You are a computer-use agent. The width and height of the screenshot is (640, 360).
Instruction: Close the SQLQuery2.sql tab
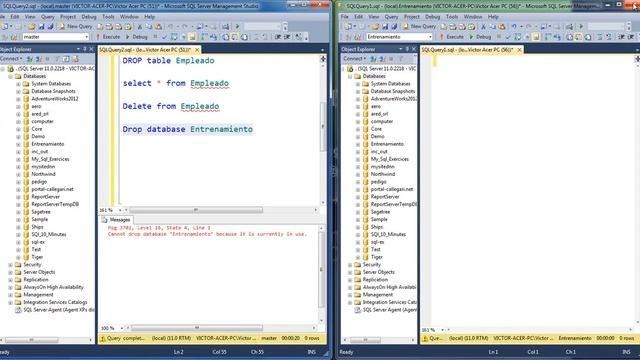click(197, 49)
